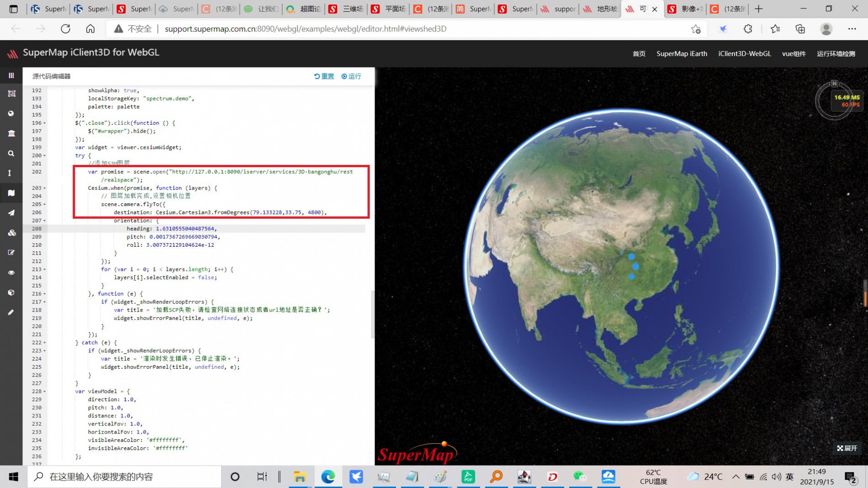Open browser collections icon
868x488 pixels.
tap(800, 29)
